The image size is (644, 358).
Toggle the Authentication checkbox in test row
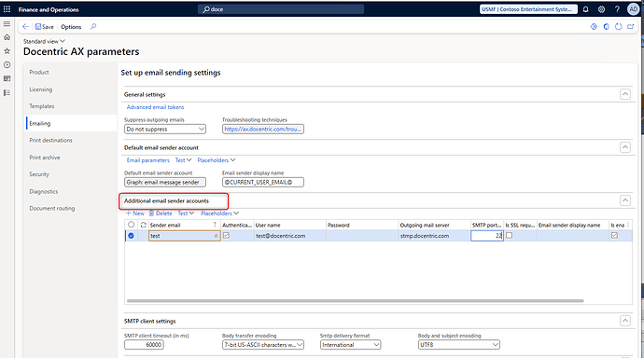[226, 235]
